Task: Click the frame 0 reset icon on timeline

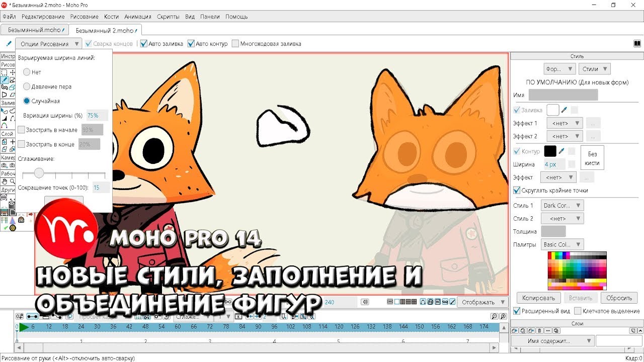Action: [20, 316]
